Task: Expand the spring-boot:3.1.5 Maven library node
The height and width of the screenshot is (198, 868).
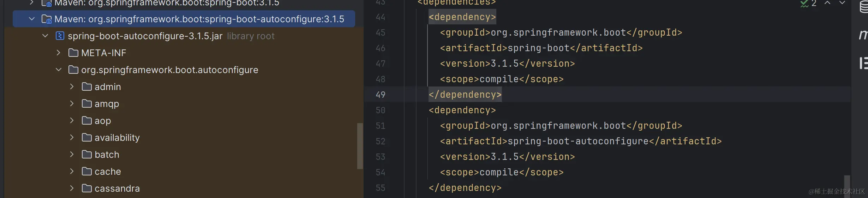Action: click(x=32, y=3)
